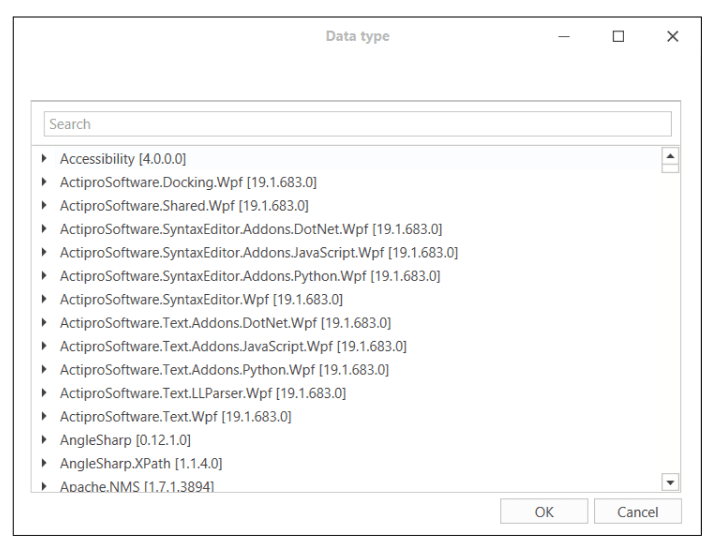Select the Apache.NMS assembly entry
Screen dimensions: 718x550
click(x=137, y=486)
